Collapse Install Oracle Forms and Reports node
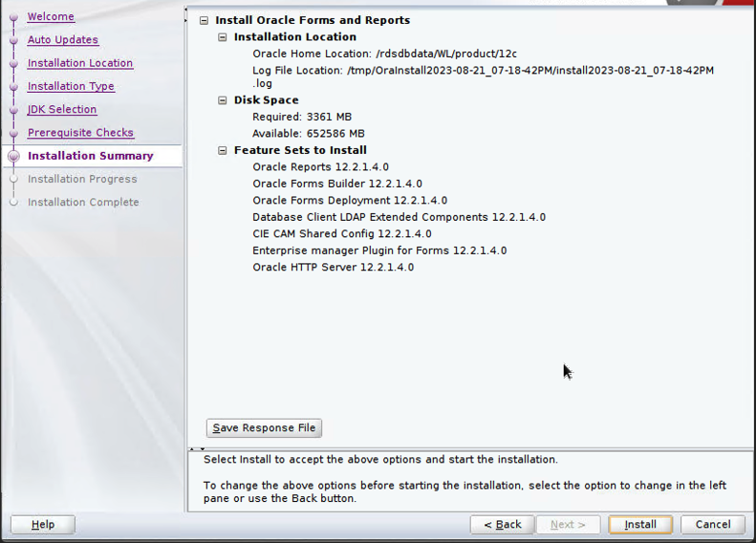This screenshot has height=543, width=756. (204, 20)
